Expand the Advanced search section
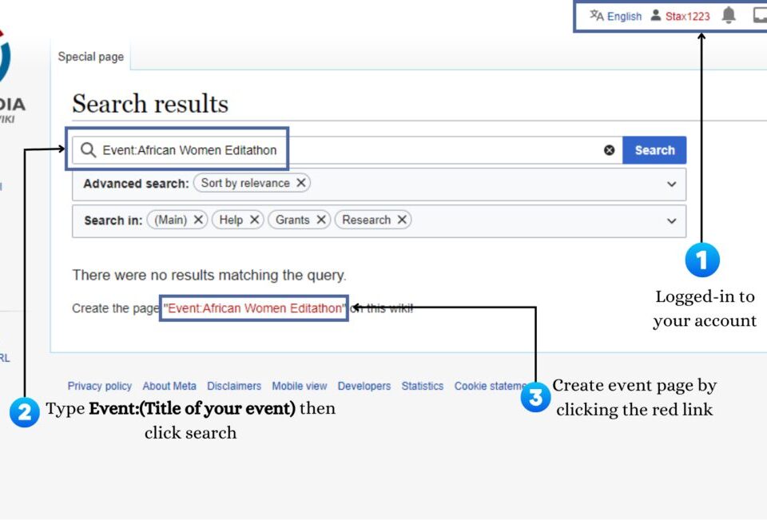 [672, 185]
